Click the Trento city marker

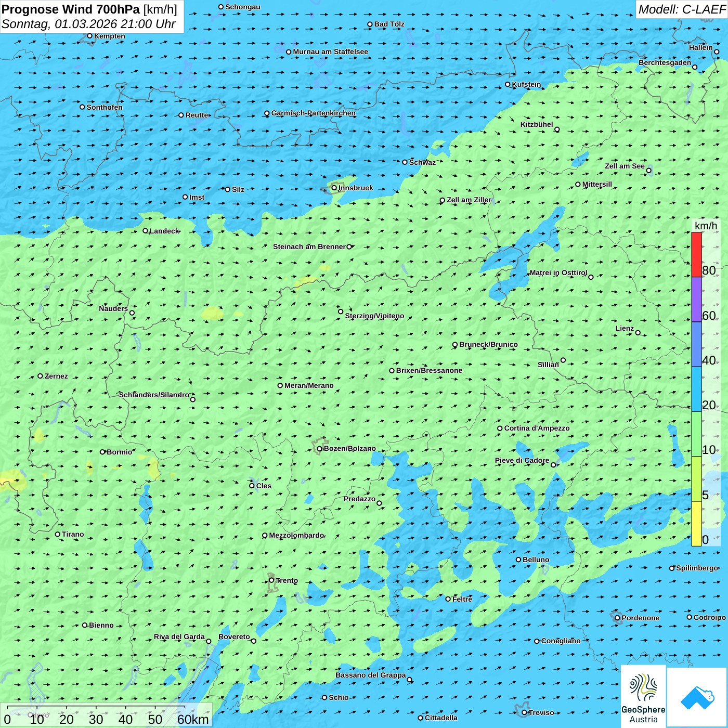pos(271,580)
